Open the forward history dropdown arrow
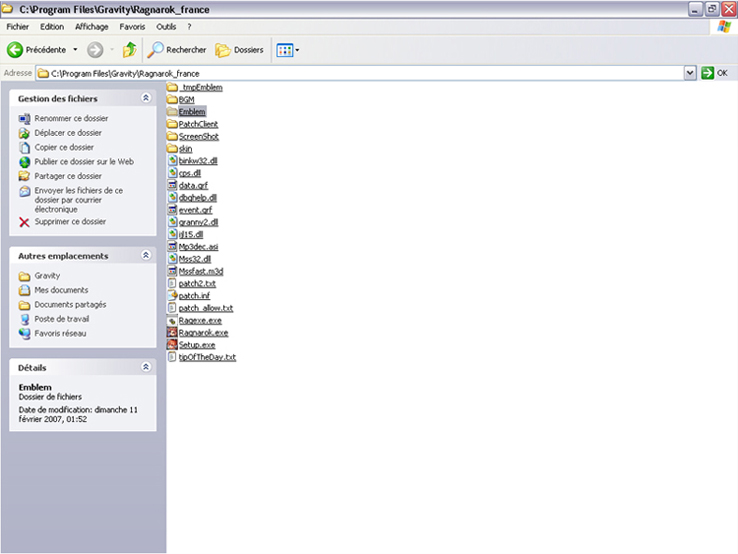738x554 pixels. click(x=112, y=49)
